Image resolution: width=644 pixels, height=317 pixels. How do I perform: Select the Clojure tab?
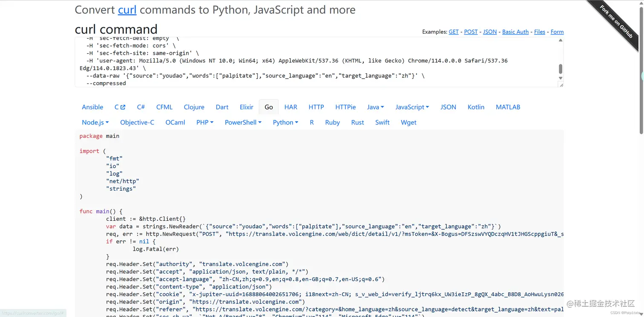pyautogui.click(x=194, y=107)
